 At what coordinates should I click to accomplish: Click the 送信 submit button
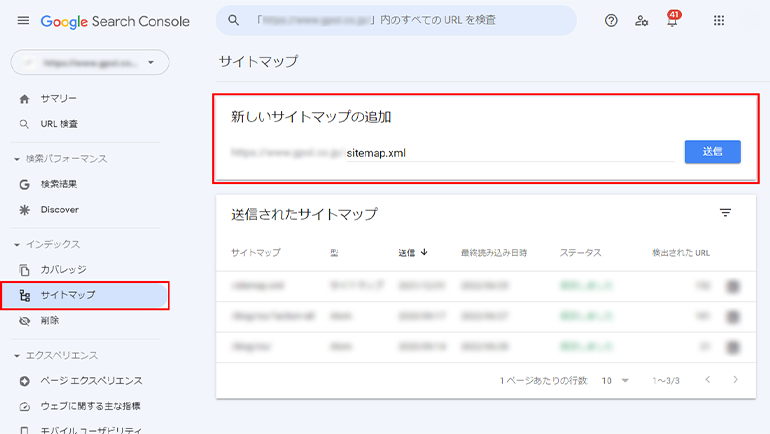coord(712,152)
